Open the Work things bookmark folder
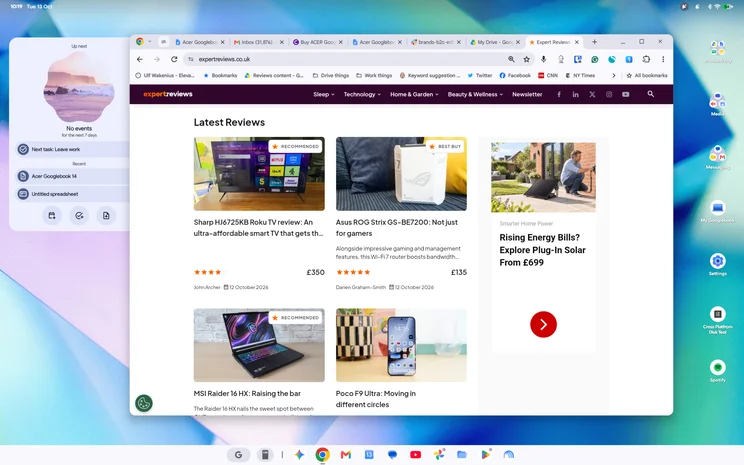The height and width of the screenshot is (465, 744). click(x=374, y=75)
